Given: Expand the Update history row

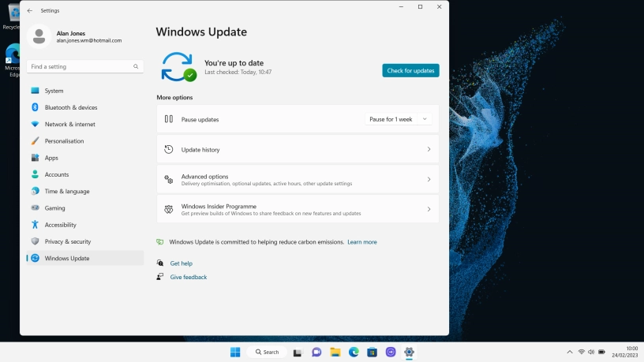Looking at the screenshot, I should [x=298, y=149].
